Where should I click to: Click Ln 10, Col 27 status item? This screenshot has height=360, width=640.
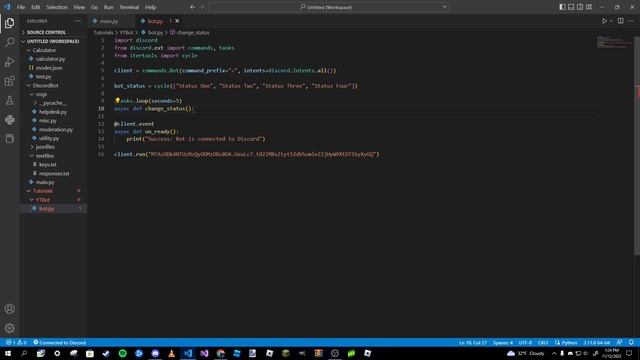pos(473,342)
